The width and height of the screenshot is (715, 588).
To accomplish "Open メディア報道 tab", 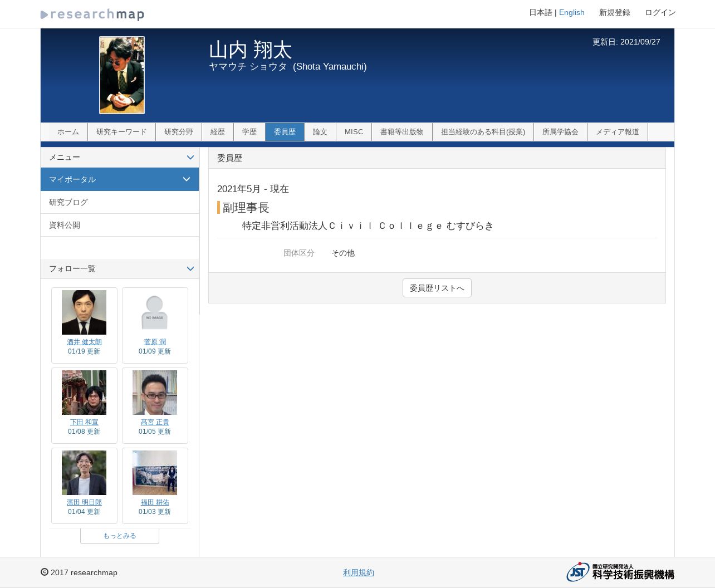I will click(x=618, y=132).
